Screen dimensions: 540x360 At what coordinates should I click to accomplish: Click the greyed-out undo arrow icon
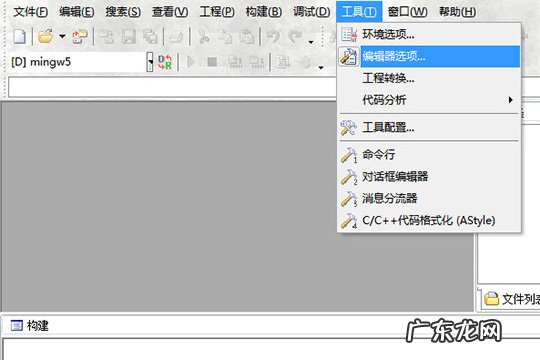[273, 37]
